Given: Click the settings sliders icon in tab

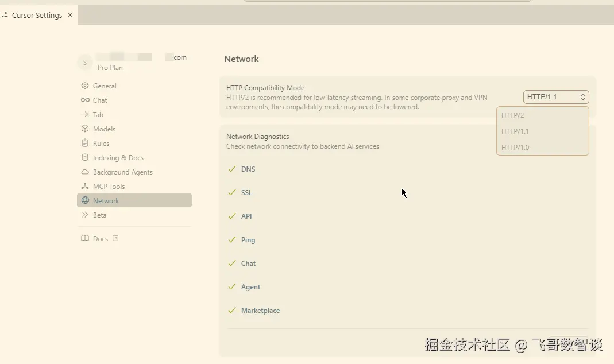Looking at the screenshot, I should (5, 15).
